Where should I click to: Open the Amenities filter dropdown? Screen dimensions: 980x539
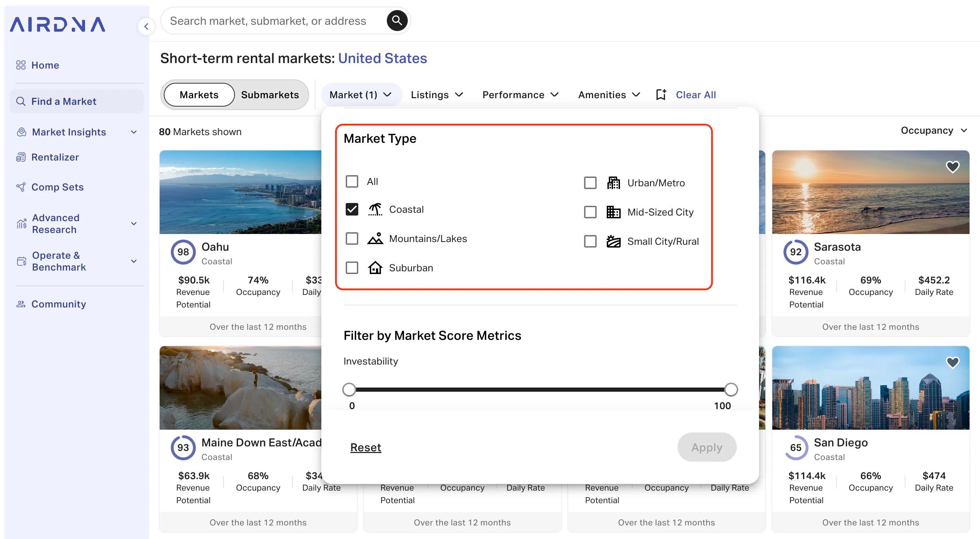[609, 95]
